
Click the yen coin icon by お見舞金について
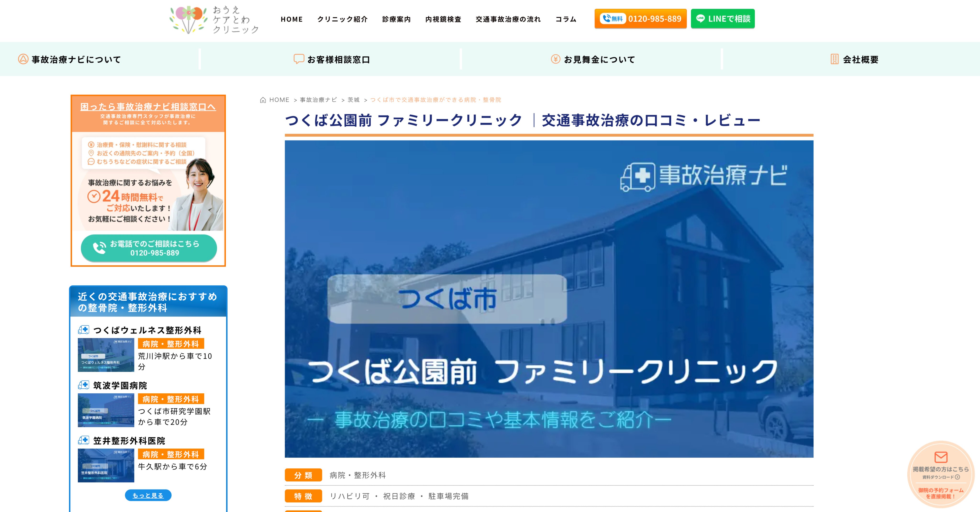pos(555,59)
